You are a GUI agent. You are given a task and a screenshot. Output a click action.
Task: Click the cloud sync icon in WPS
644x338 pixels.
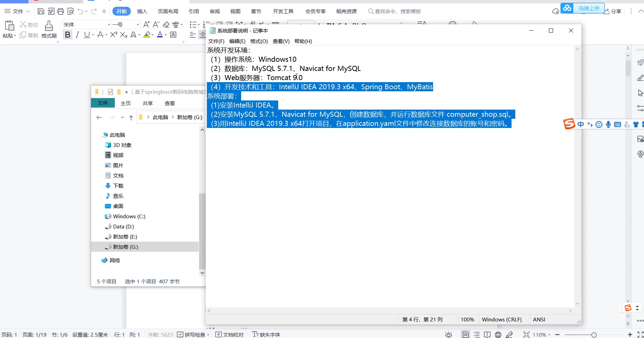[x=555, y=11]
